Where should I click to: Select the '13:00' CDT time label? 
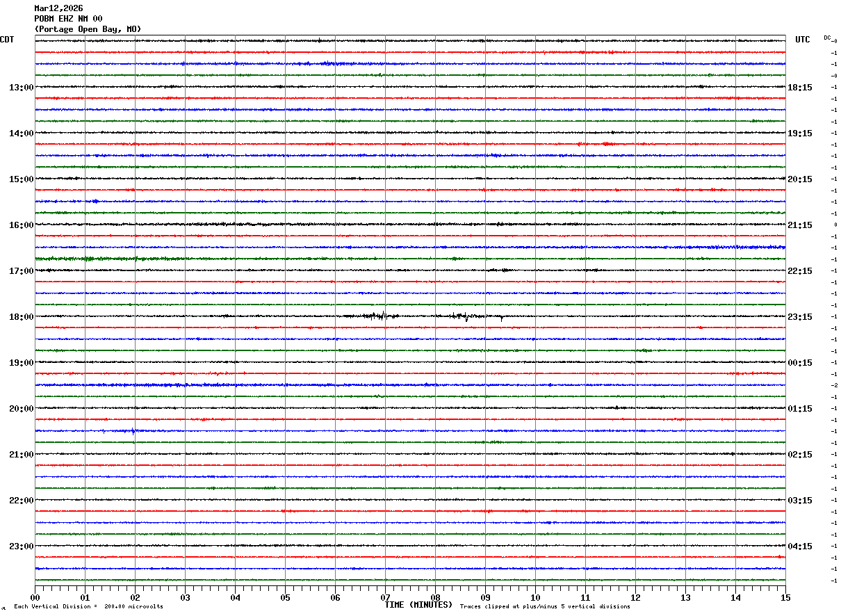pyautogui.click(x=21, y=87)
